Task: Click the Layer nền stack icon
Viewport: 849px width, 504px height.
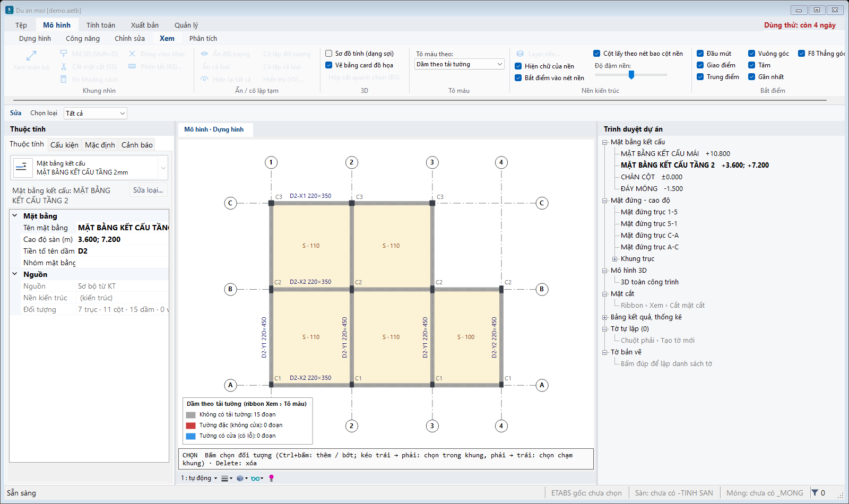Action: (520, 54)
